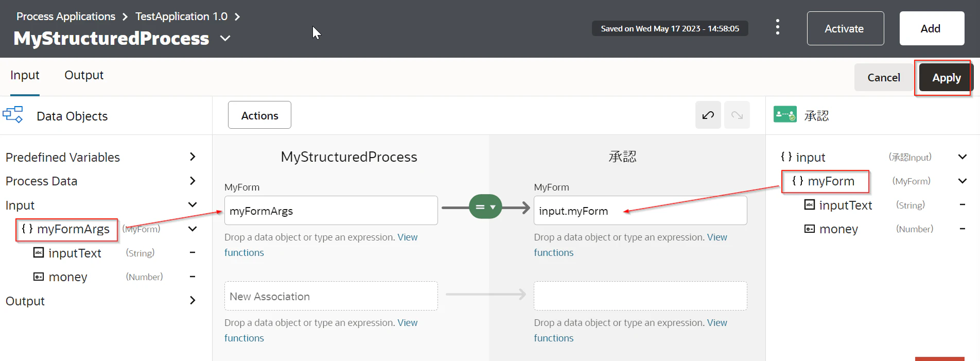Click the Activate button
The width and height of the screenshot is (980, 361).
[845, 28]
